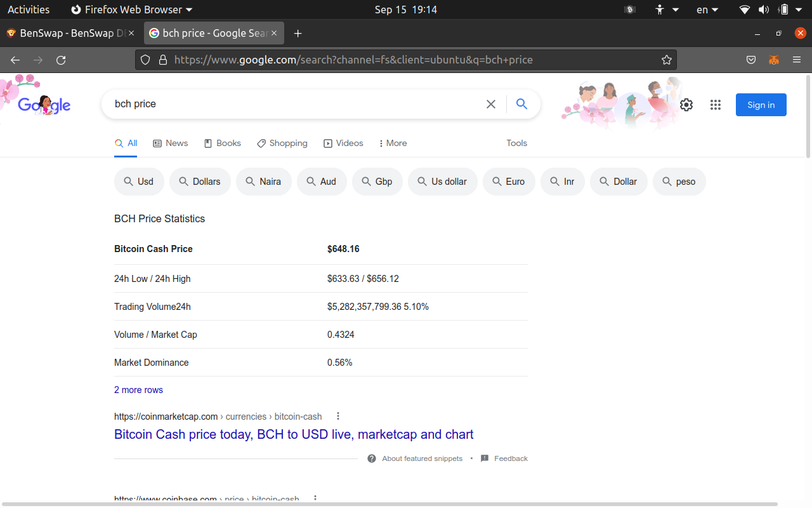Open the MetaMask fox extension

774,60
